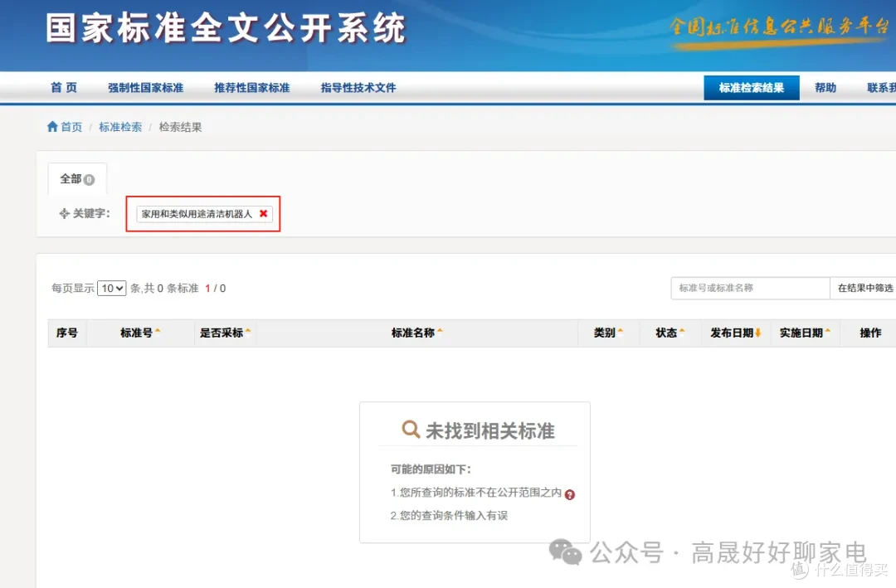
Task: Click the 检索结果 breadcrumb text
Action: [x=180, y=127]
